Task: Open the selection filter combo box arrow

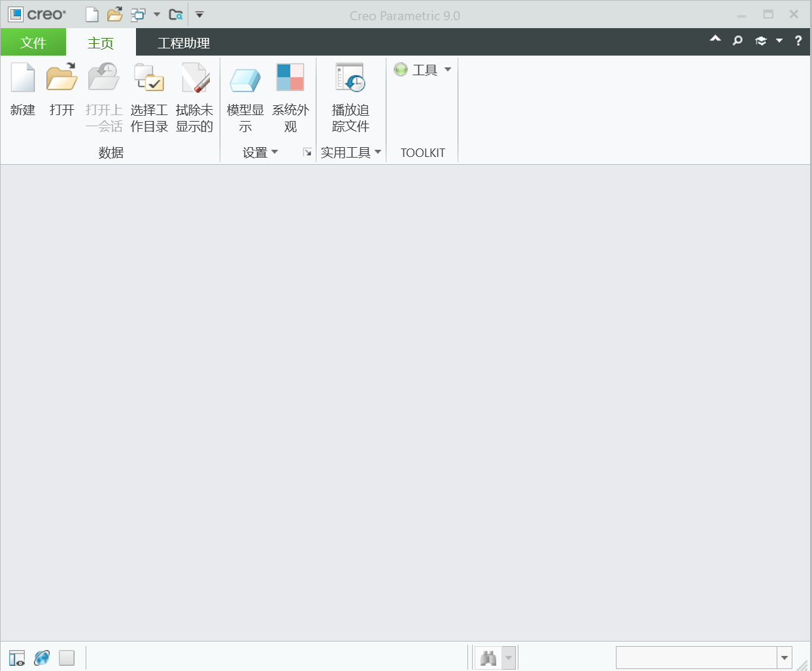Action: coord(785,658)
